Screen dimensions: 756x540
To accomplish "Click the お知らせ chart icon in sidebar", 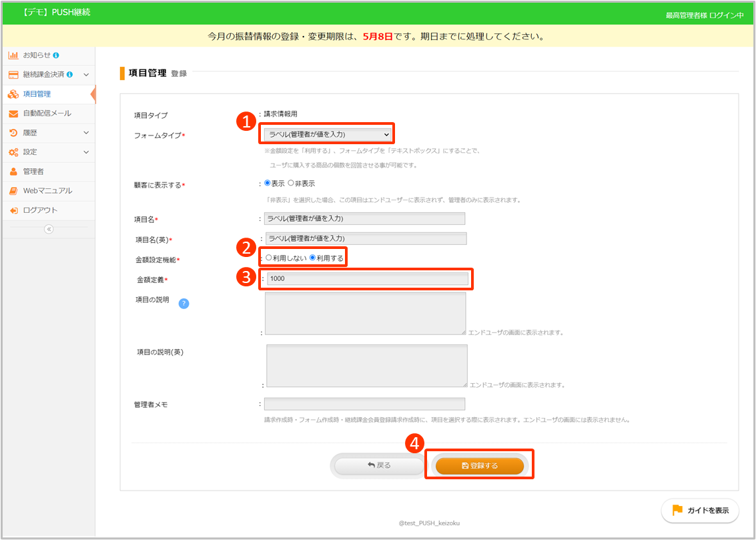I will point(13,55).
